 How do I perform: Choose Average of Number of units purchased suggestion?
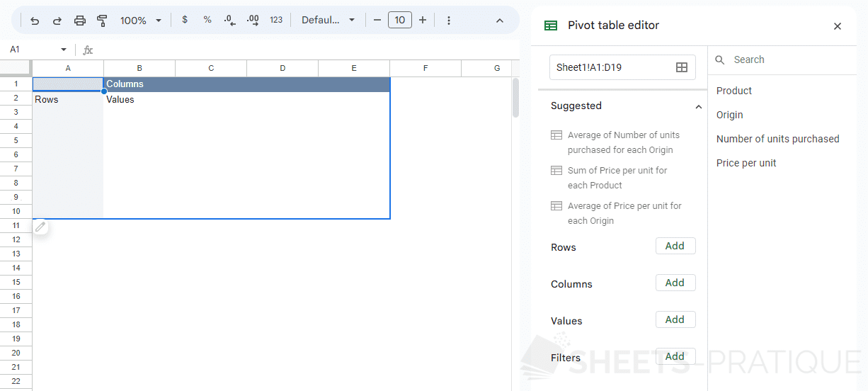point(616,142)
